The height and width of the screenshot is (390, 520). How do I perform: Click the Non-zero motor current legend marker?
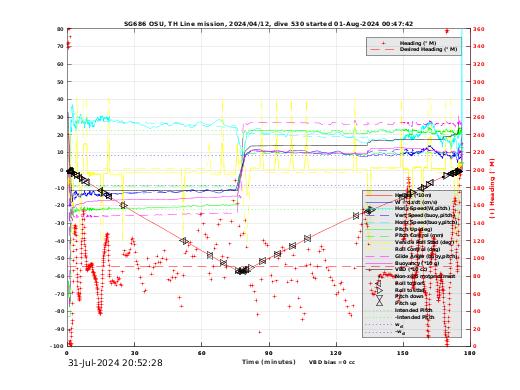coord(379,276)
